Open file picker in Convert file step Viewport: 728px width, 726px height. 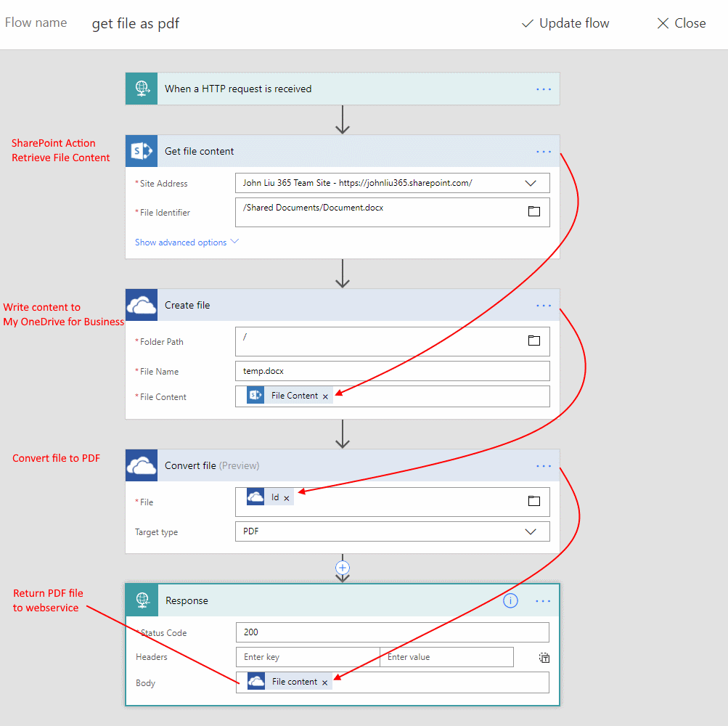(534, 501)
